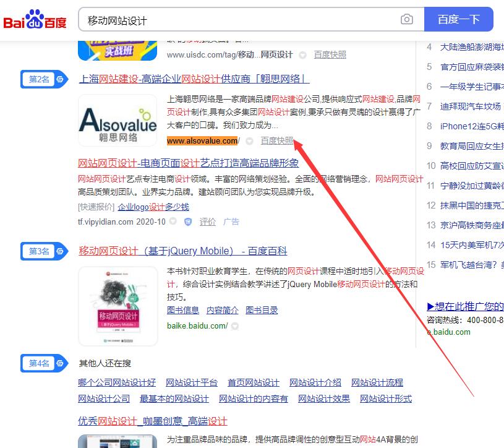Click the 第2名 rank badge
Image resolution: width=504 pixels, height=448 pixels.
pyautogui.click(x=45, y=79)
